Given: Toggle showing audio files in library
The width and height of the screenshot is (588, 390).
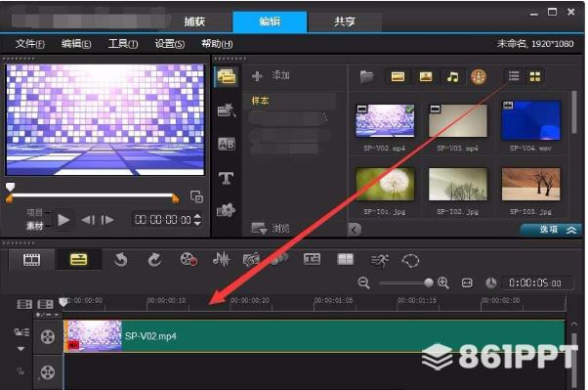Looking at the screenshot, I should (452, 77).
